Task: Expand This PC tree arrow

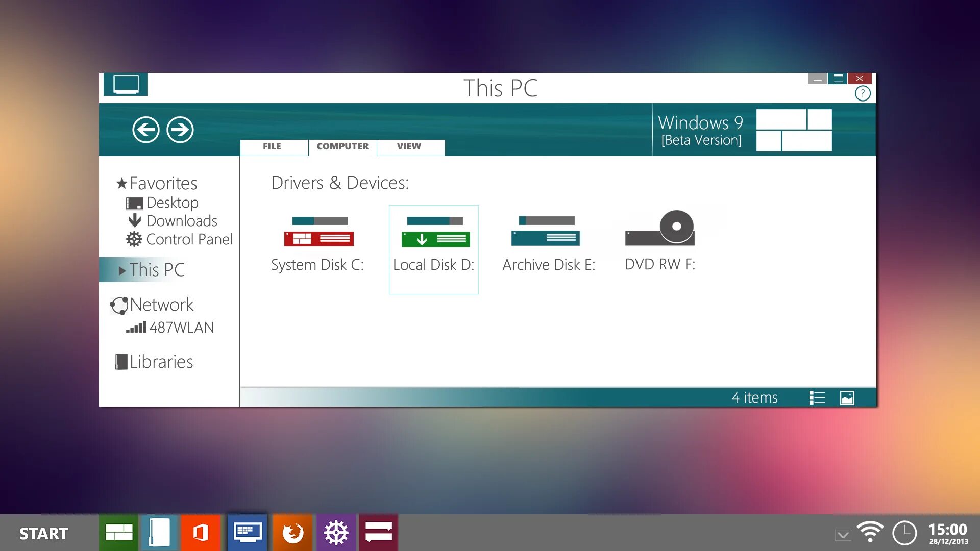Action: [x=122, y=270]
